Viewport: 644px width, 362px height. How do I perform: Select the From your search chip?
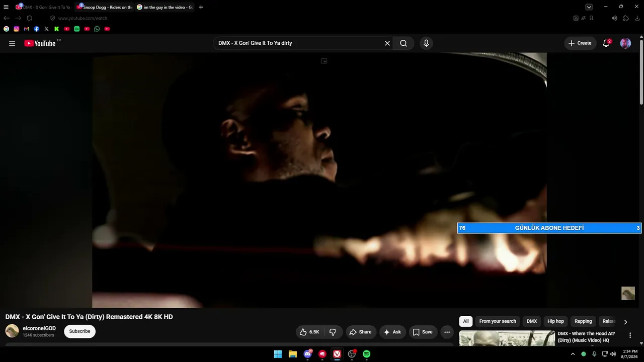tap(498, 321)
